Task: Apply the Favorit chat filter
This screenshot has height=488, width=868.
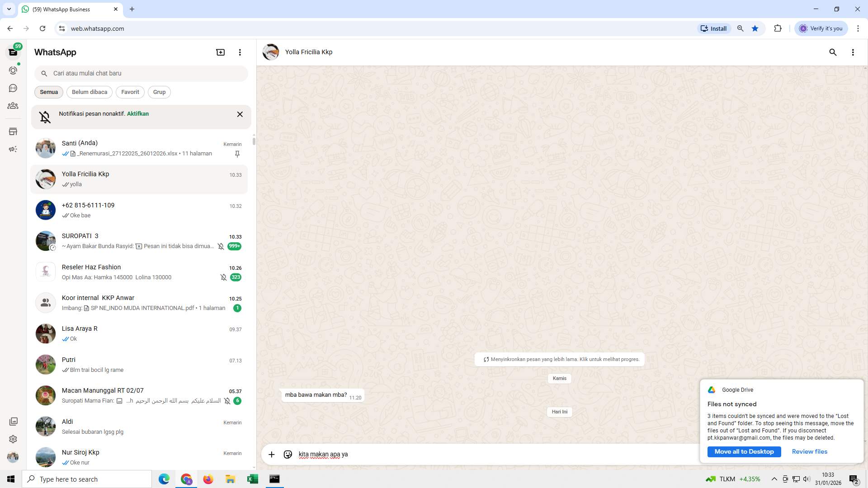Action: 130,92
